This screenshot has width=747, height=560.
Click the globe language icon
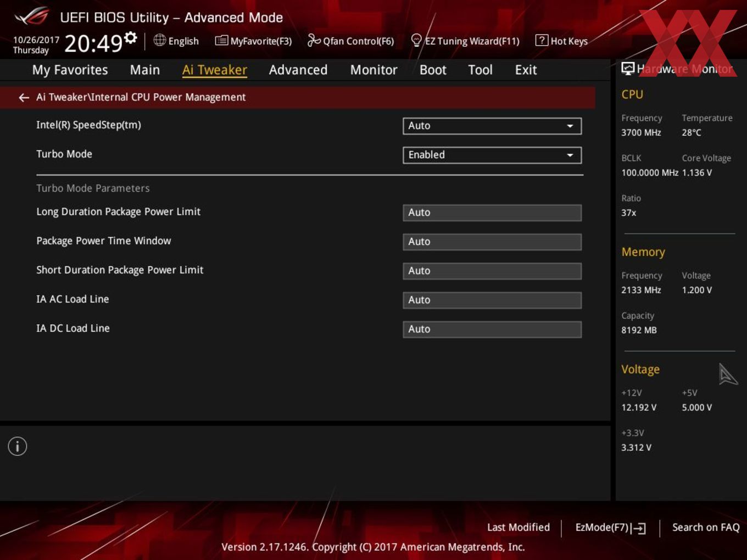point(159,40)
